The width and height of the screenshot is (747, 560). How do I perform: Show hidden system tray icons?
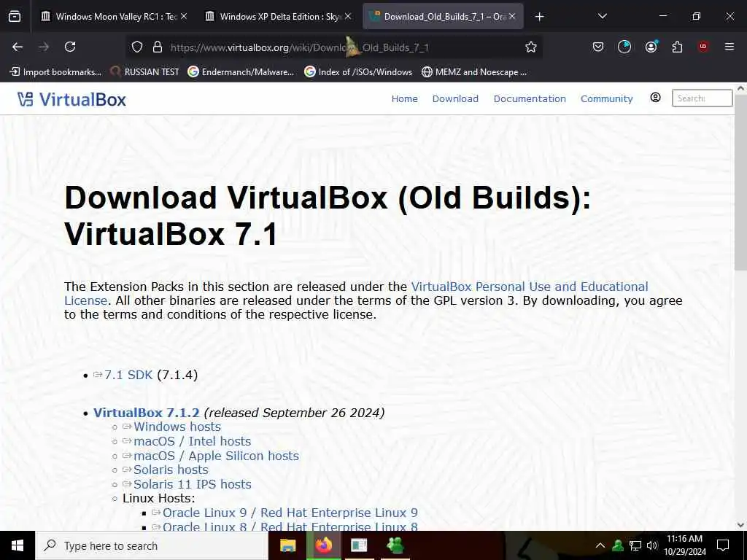(600, 545)
